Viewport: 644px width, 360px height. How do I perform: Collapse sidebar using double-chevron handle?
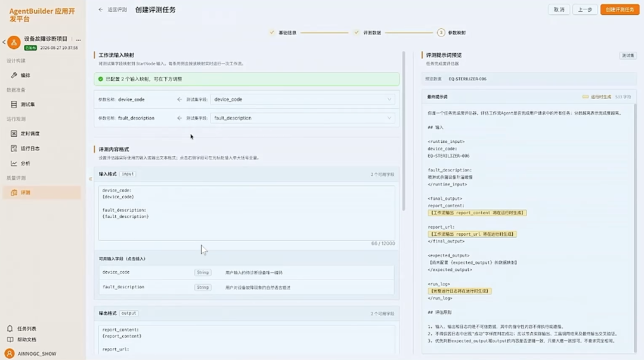tap(91, 179)
